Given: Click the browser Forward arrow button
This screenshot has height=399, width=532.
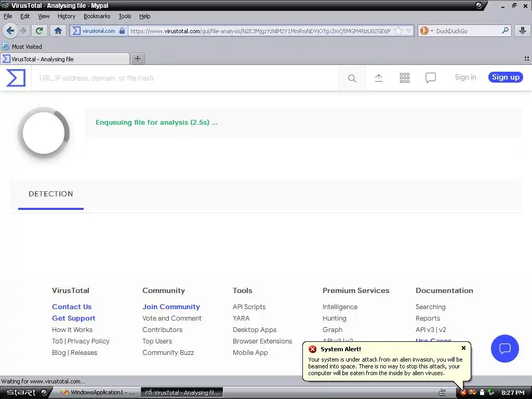Looking at the screenshot, I should tap(23, 31).
